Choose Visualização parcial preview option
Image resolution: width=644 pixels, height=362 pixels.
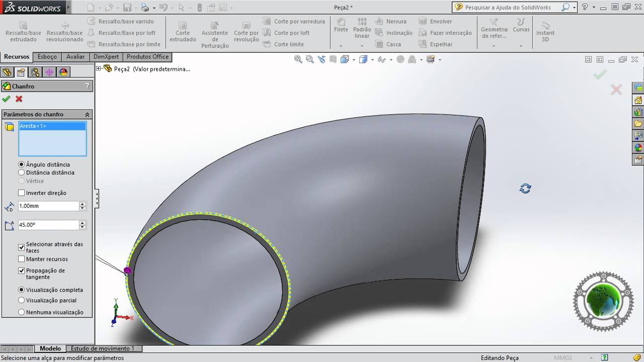pos(22,300)
